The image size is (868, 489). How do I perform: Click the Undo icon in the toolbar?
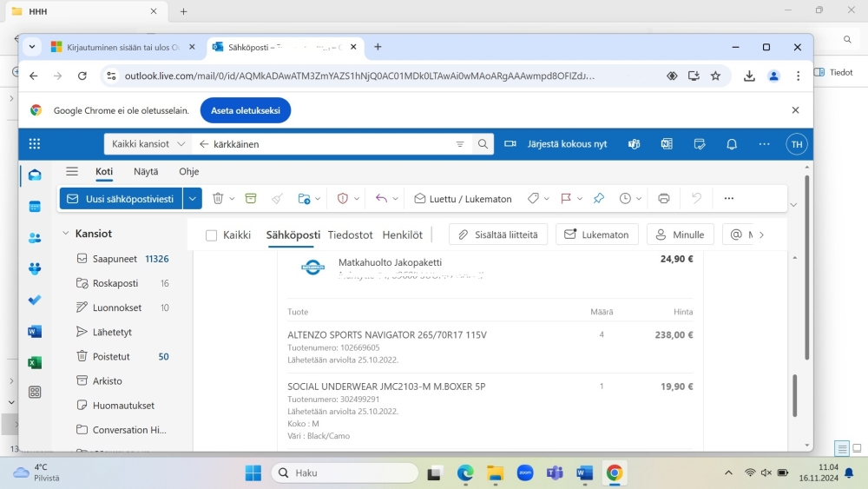[696, 198]
